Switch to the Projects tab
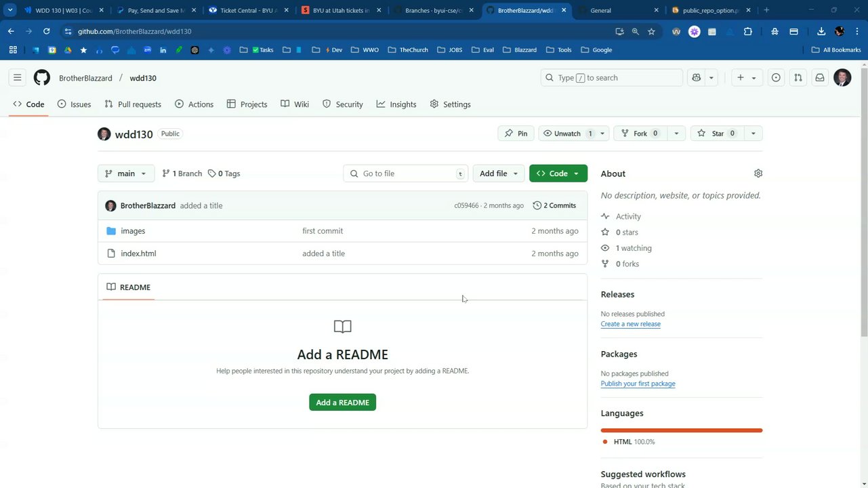868x488 pixels. 247,104
